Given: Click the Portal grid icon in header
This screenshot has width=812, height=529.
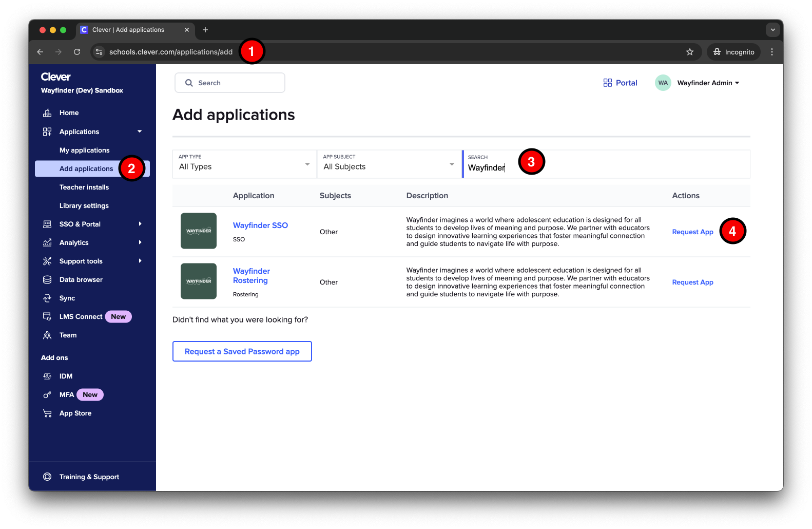Looking at the screenshot, I should point(608,83).
